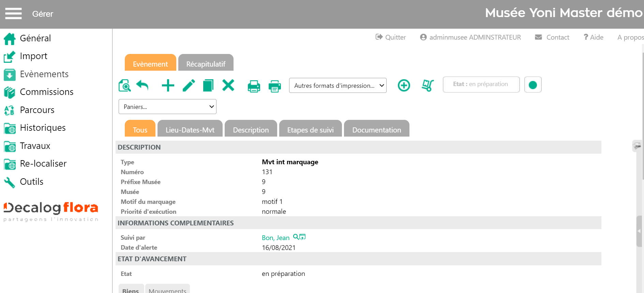Click the Mvt int marquage value

point(290,162)
